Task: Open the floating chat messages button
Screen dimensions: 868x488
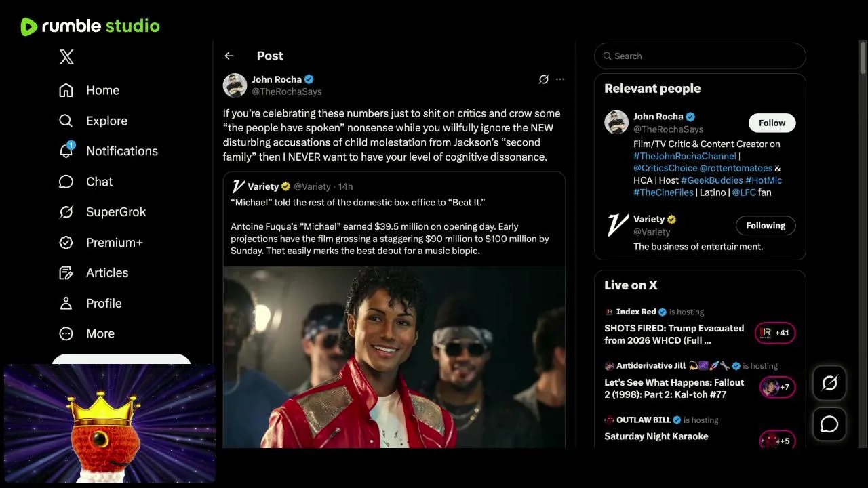Action: tap(829, 424)
